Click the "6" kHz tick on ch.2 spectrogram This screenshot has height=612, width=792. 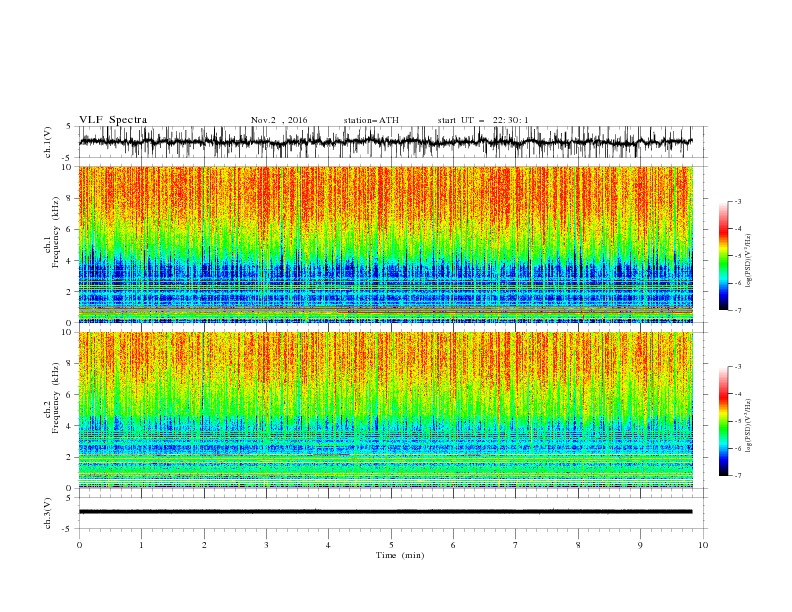tap(70, 395)
